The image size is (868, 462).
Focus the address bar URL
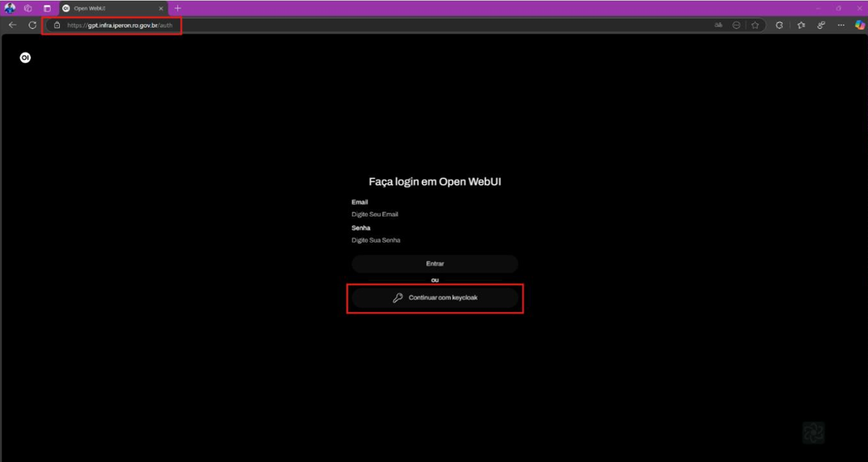(119, 25)
